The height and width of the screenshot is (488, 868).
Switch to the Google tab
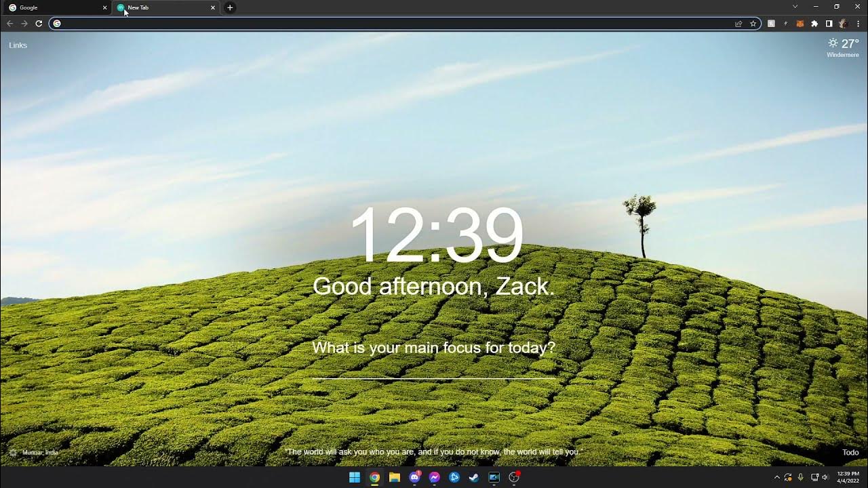[57, 7]
